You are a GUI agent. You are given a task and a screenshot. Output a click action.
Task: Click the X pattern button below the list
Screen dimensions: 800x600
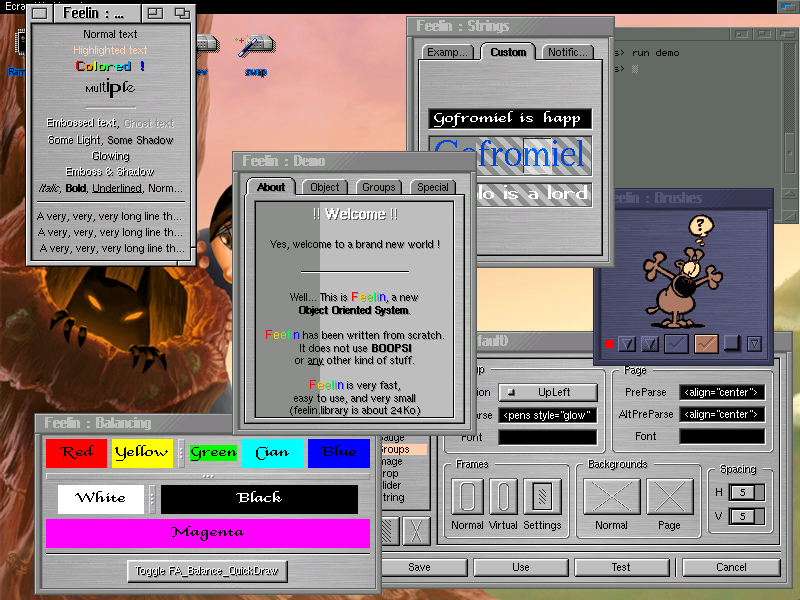pos(416,531)
